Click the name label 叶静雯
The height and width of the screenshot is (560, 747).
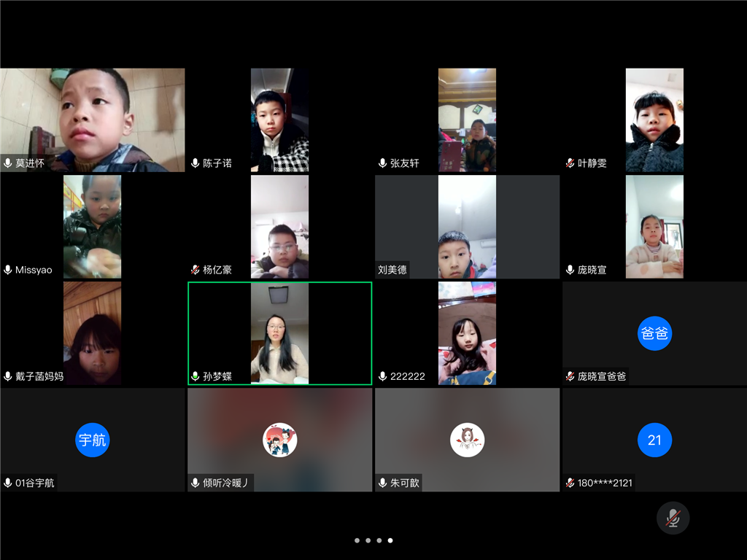(592, 163)
